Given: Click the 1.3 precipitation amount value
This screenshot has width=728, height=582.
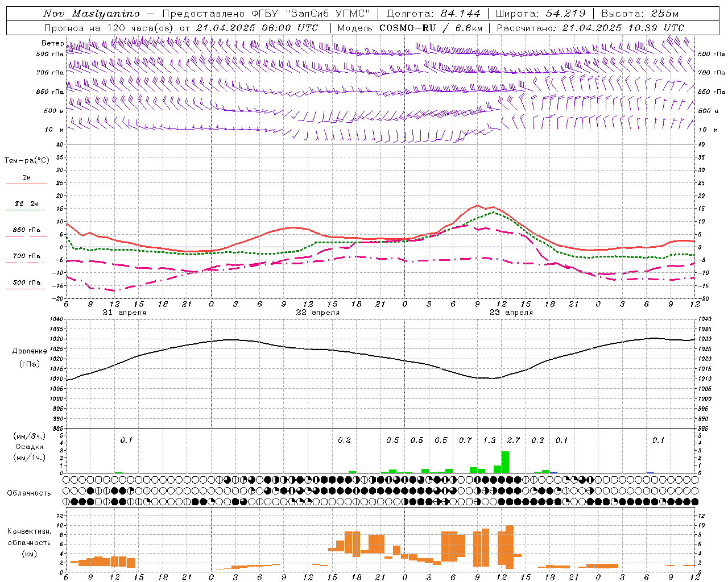Looking at the screenshot, I should click(489, 440).
